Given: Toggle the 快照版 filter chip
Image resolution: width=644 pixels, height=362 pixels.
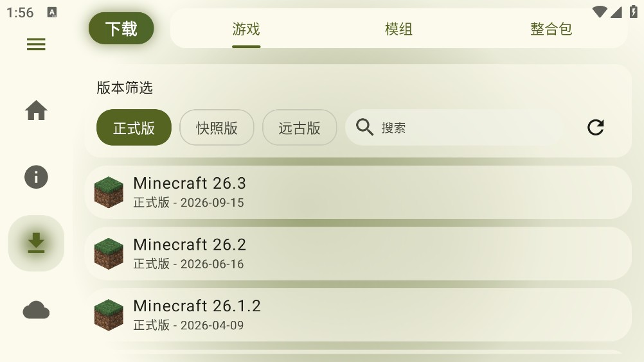Looking at the screenshot, I should [217, 128].
